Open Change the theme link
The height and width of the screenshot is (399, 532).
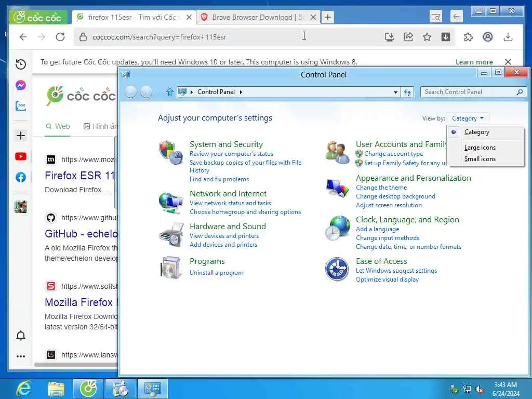tap(381, 187)
